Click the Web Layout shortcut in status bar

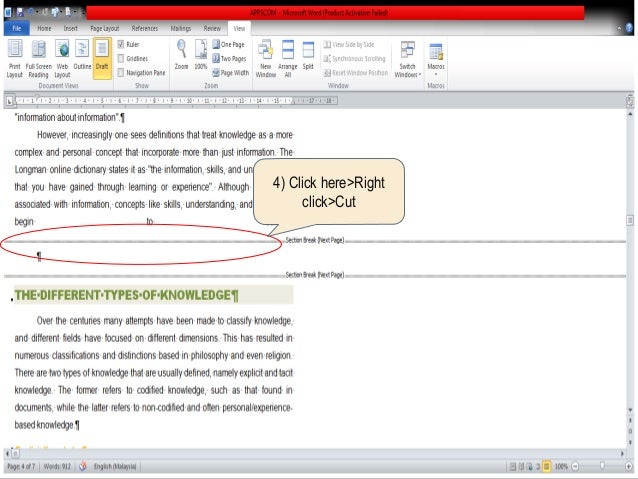point(529,466)
